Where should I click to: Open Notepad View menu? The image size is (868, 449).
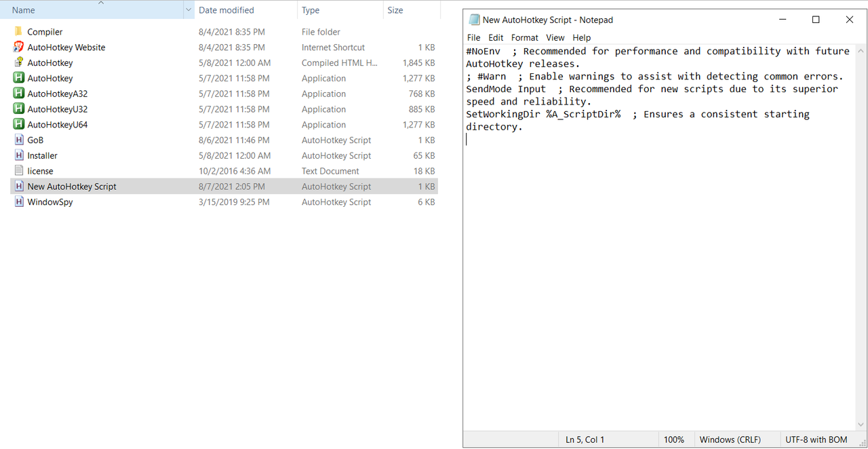pos(555,38)
